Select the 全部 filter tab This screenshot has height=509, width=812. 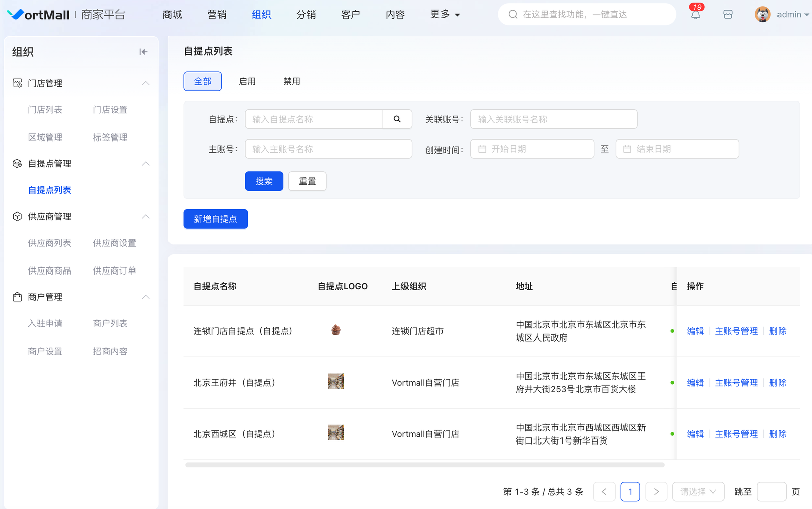202,81
